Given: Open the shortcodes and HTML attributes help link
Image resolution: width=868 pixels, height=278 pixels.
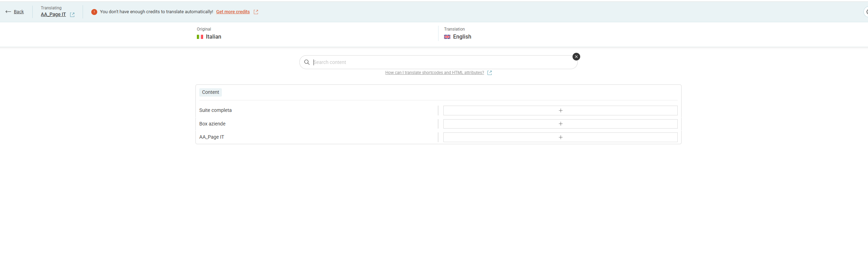Looking at the screenshot, I should click(x=434, y=73).
